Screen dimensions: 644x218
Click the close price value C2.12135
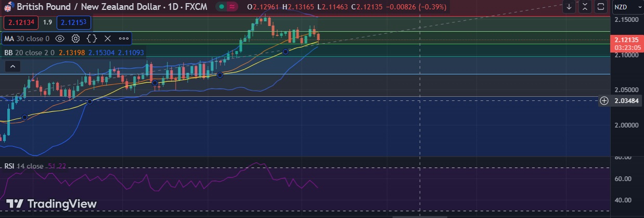click(367, 7)
